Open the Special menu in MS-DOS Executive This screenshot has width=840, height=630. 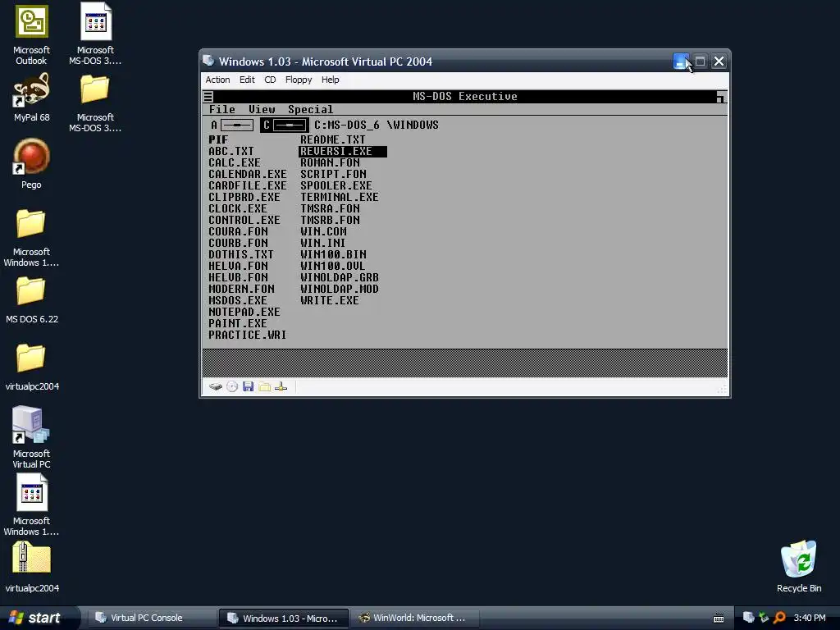(x=310, y=109)
